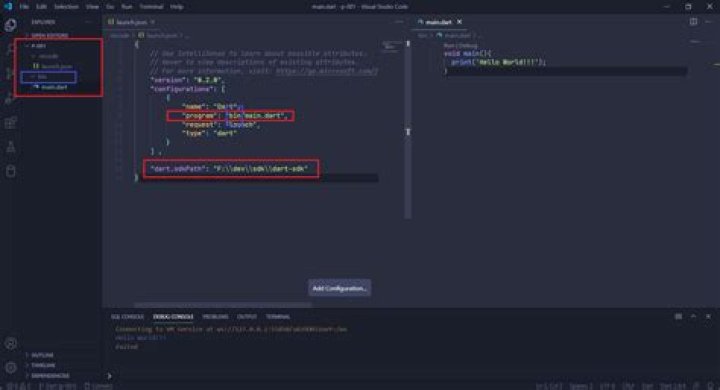
Task: Open Testing flask icon in activity bar
Action: (11, 147)
